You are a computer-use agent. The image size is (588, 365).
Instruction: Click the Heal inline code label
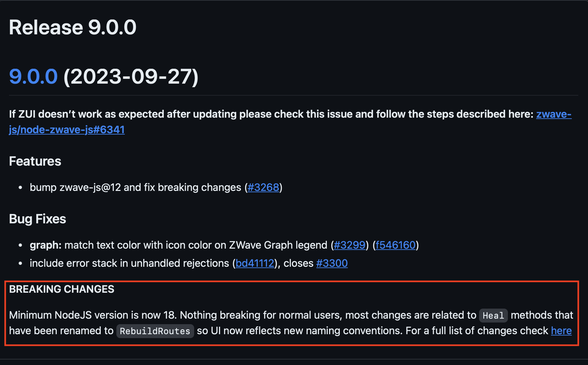point(493,315)
